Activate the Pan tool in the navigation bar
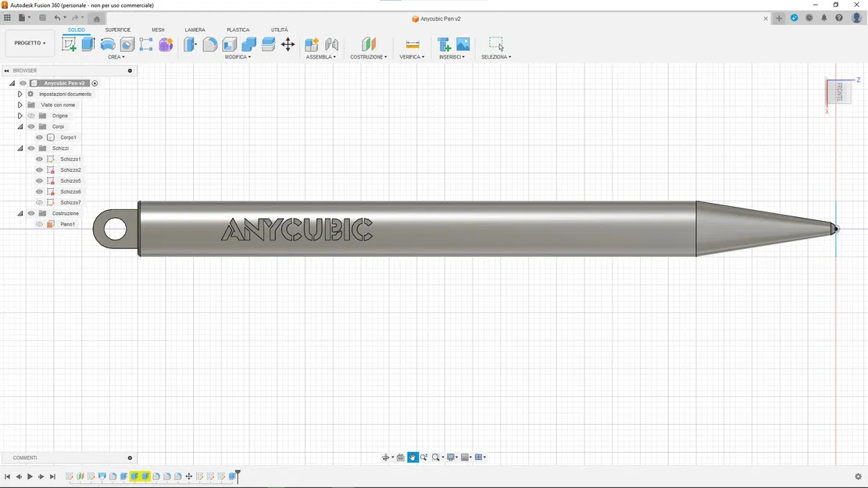The image size is (868, 488). click(413, 457)
